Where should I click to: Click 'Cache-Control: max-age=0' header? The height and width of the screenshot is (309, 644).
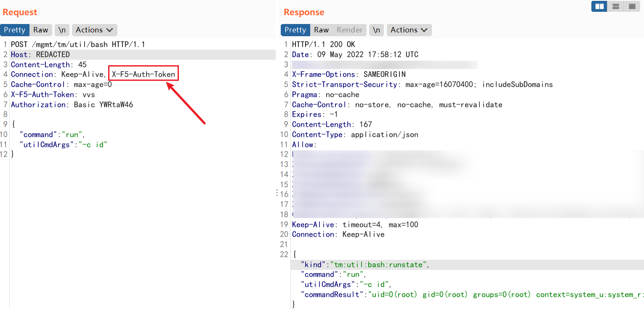coord(61,84)
